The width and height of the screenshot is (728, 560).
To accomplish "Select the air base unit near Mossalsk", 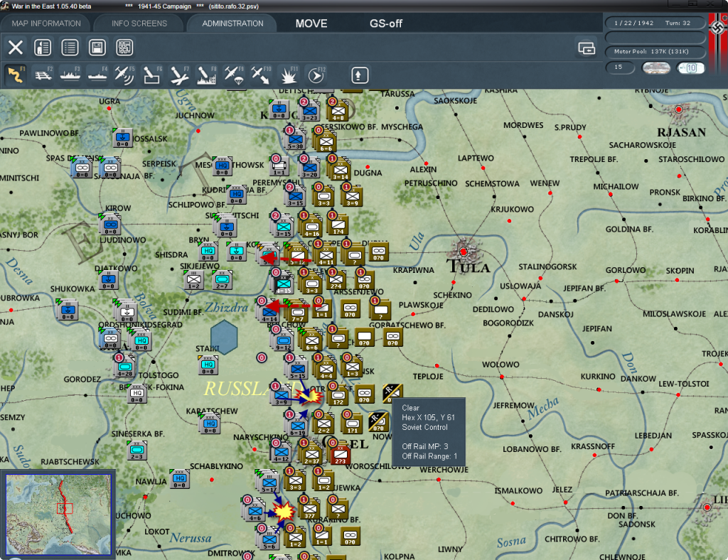I will [x=122, y=137].
